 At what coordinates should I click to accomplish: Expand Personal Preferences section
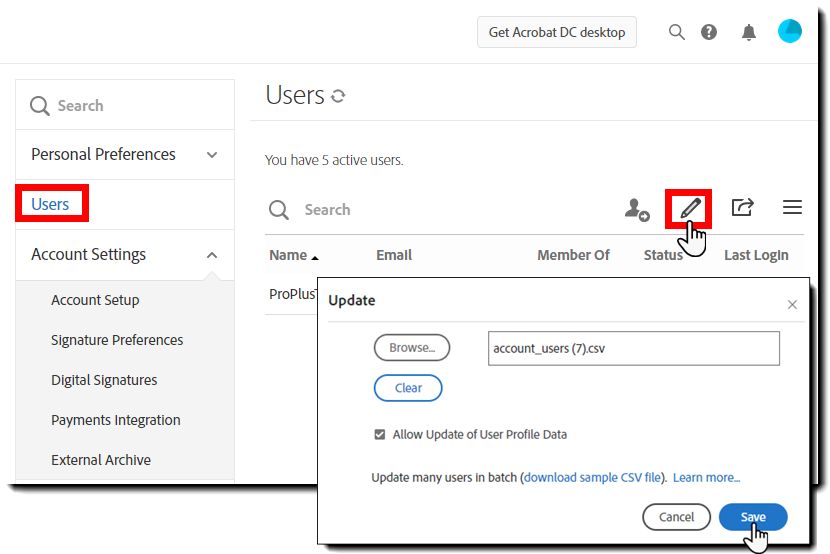pyautogui.click(x=212, y=155)
